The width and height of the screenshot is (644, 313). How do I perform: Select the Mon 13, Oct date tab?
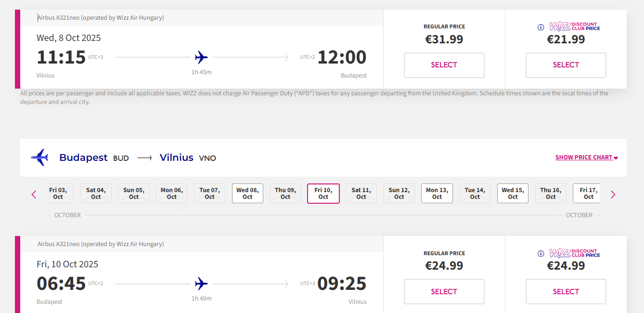(x=437, y=193)
